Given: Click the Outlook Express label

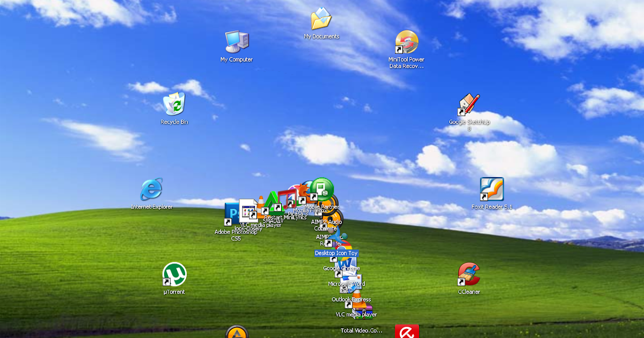Looking at the screenshot, I should pos(351,299).
